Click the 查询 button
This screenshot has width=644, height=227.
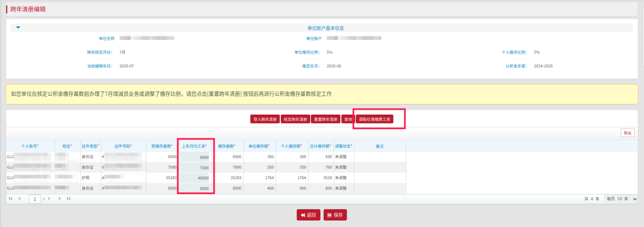pos(348,119)
